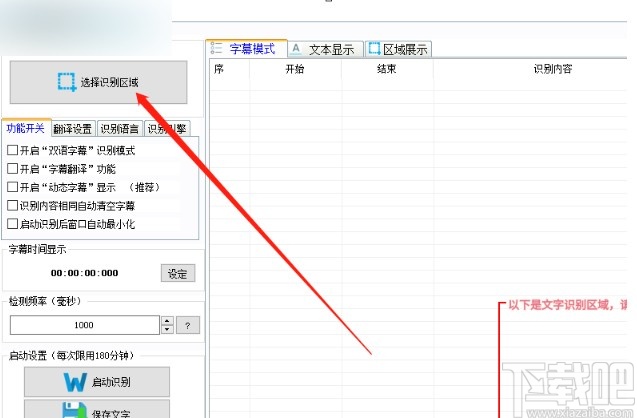Click the list icon on 字幕模式 tab

217,48
